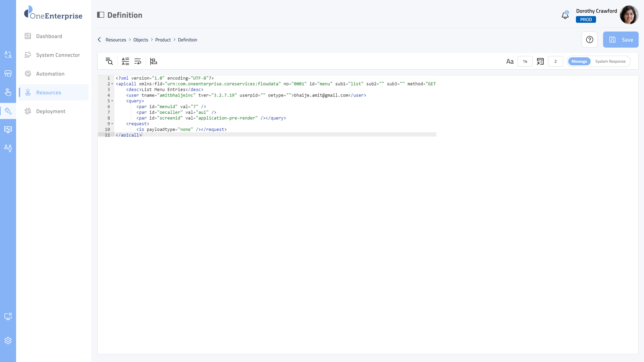
Task: Click the Save button
Action: pos(621,40)
